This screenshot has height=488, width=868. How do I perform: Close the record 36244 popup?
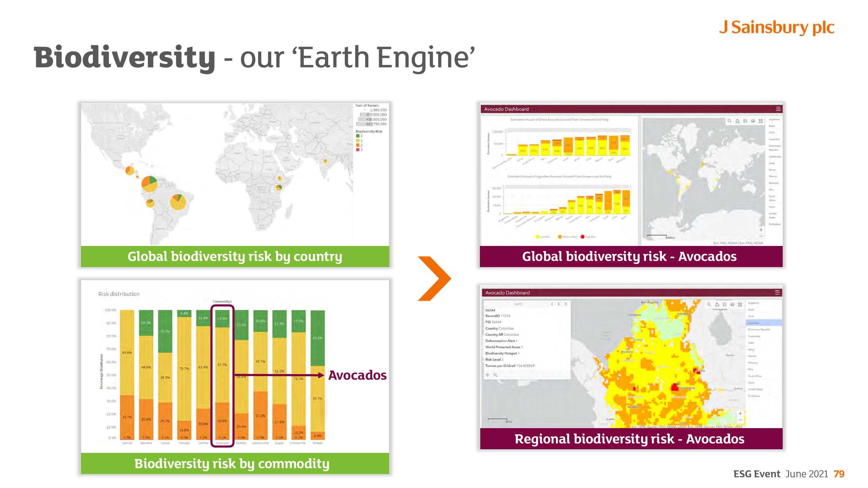click(x=566, y=304)
